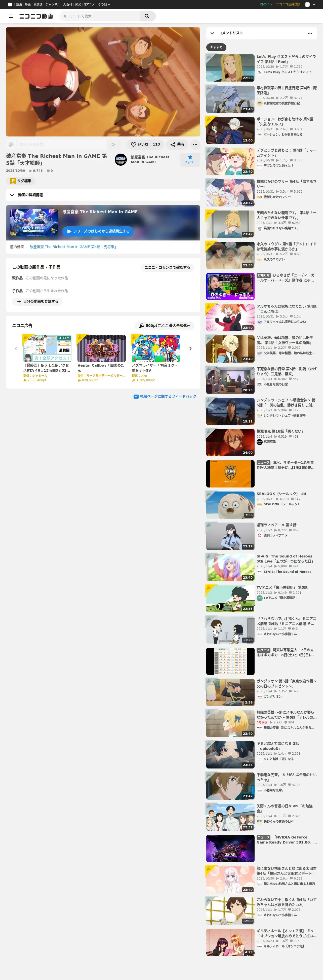Open previous video 第4話「鬼将軍」 link

[74, 247]
